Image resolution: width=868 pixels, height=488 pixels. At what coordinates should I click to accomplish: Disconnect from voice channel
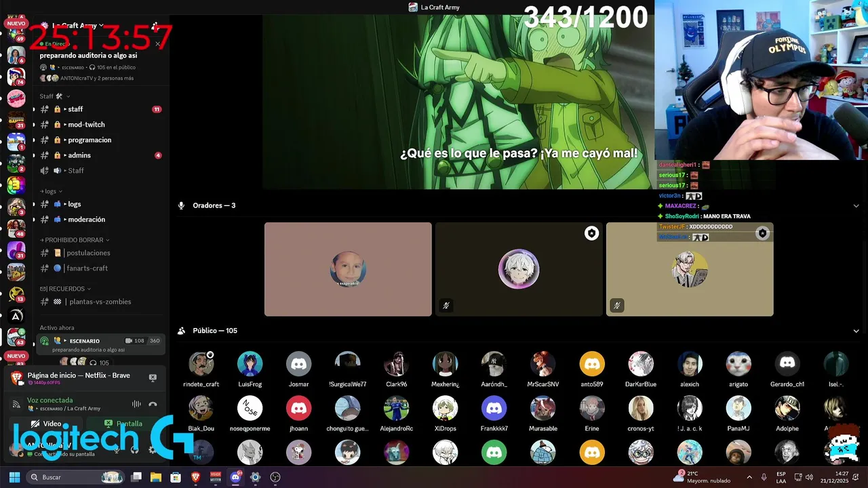pos(153,404)
